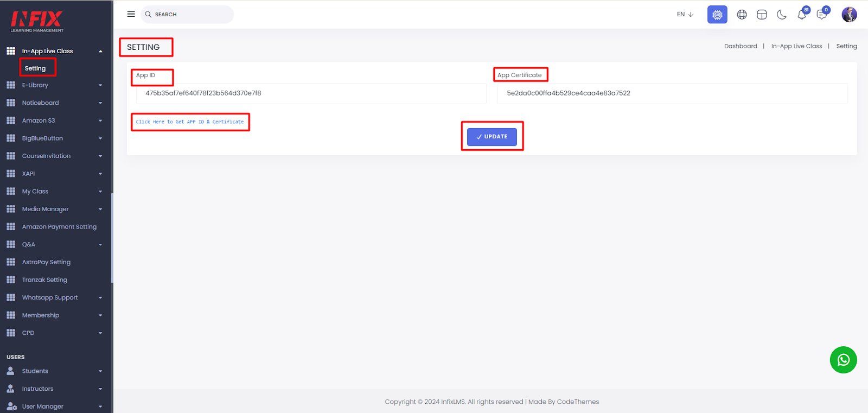
Task: Open Tranzak Setting menu item
Action: (44, 280)
